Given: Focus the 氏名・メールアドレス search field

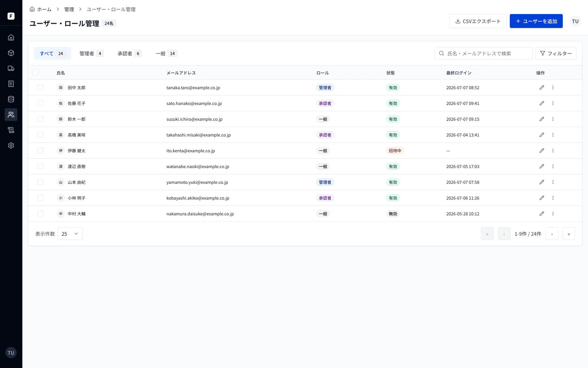Looking at the screenshot, I should click(483, 53).
